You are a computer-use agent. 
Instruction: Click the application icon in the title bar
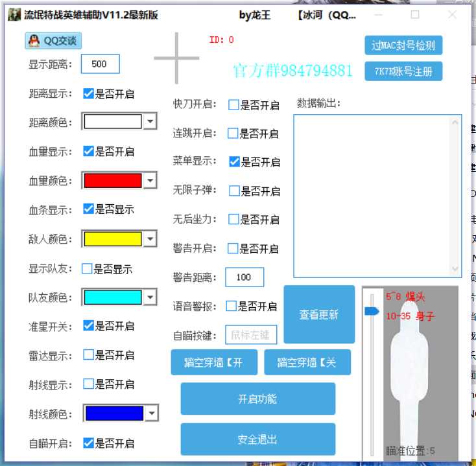14,14
